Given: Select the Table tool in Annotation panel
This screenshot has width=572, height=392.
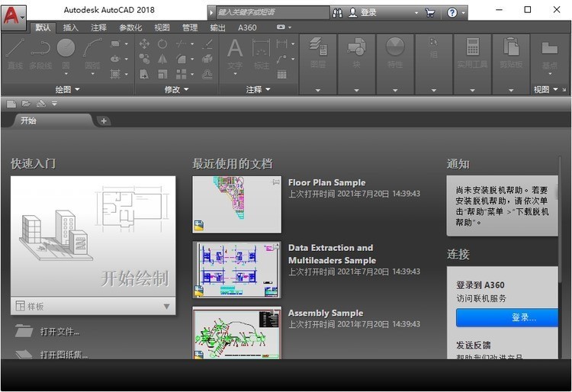Looking at the screenshot, I should 281,75.
